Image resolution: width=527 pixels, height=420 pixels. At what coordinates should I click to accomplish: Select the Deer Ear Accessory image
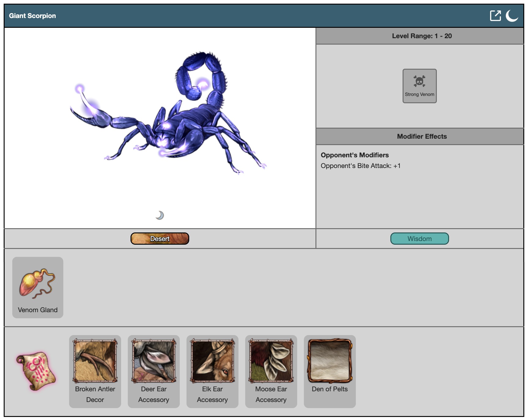pyautogui.click(x=154, y=361)
